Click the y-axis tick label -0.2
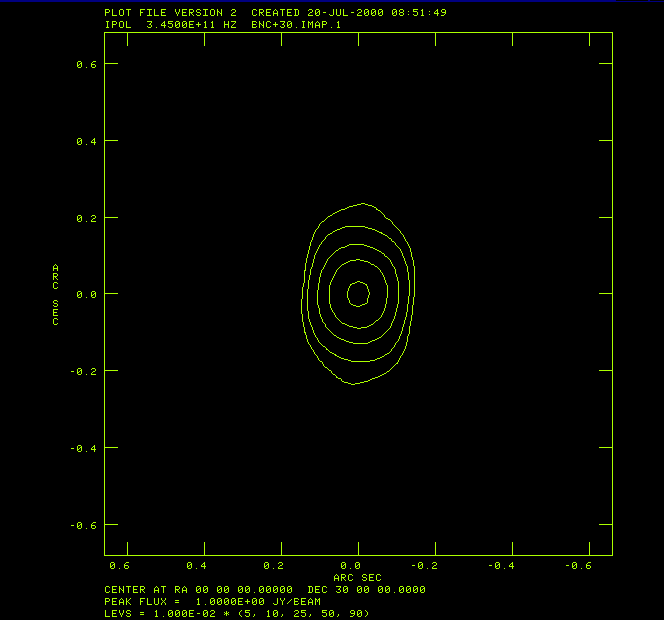This screenshot has height=620, width=664. pyautogui.click(x=83, y=371)
